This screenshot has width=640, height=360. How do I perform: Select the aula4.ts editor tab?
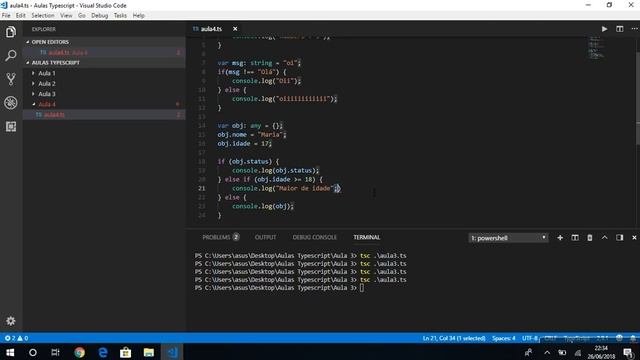click(x=211, y=29)
